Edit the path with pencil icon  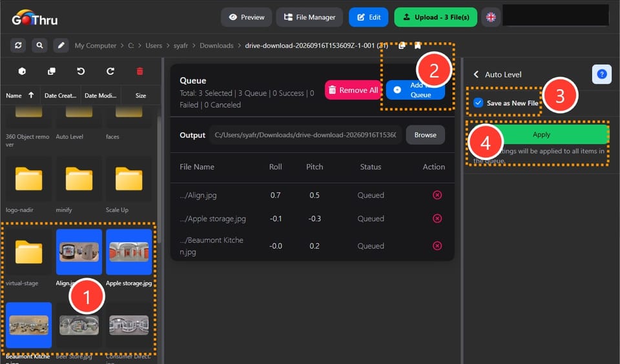coord(61,45)
